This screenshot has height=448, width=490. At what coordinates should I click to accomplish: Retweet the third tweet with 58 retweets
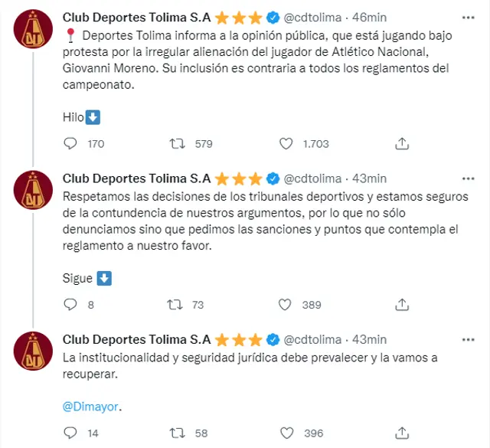[176, 433]
